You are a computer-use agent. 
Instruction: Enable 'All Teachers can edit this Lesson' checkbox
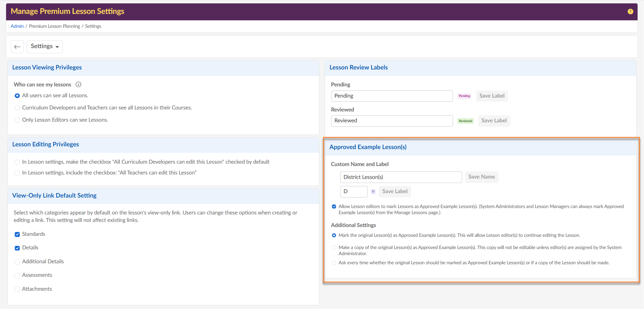(x=17, y=173)
